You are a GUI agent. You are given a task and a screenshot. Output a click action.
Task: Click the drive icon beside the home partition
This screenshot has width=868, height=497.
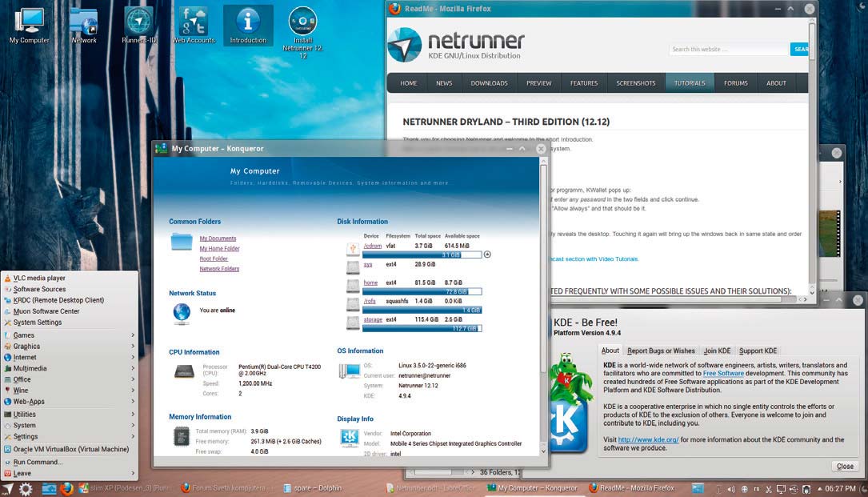[x=353, y=286]
